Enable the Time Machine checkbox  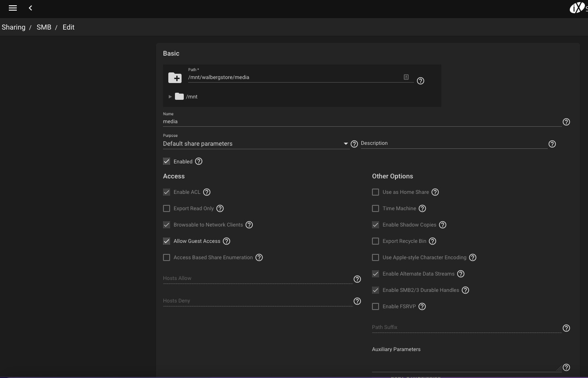(x=376, y=208)
